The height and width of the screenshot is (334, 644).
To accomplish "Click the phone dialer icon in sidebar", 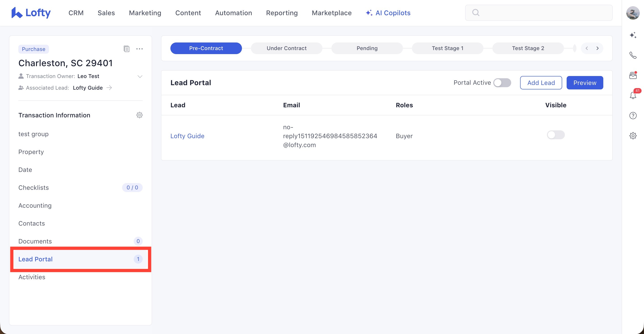I will (x=633, y=55).
